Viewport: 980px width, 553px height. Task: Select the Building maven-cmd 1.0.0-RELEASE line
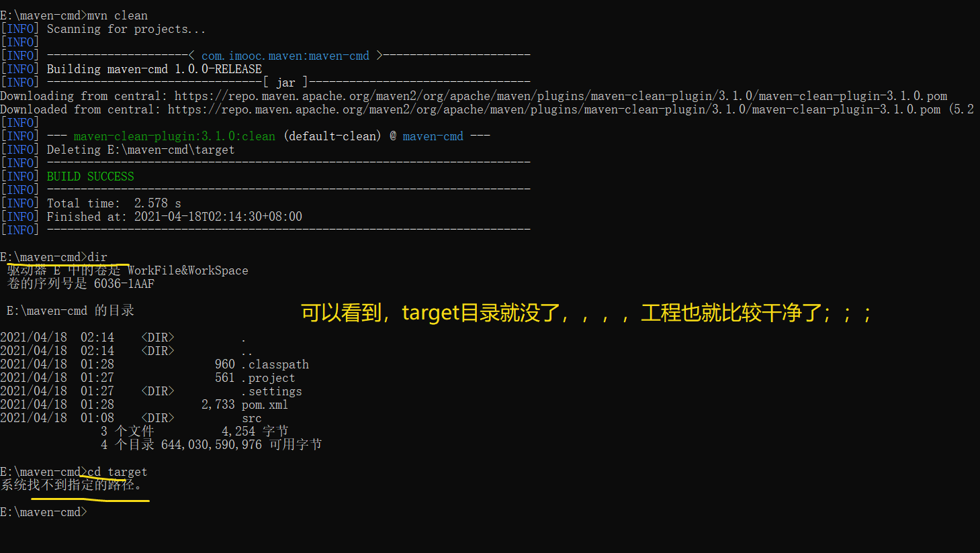point(153,68)
